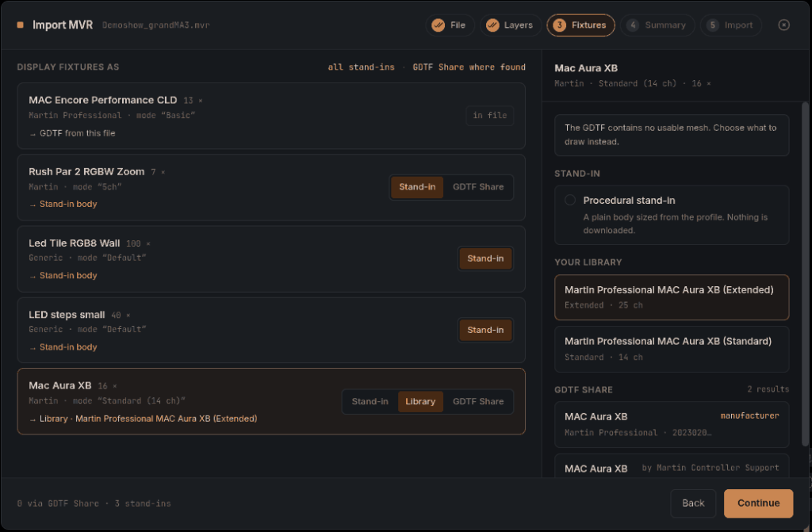Click the stand-ins count status text
This screenshot has height=532, width=812.
(x=143, y=503)
